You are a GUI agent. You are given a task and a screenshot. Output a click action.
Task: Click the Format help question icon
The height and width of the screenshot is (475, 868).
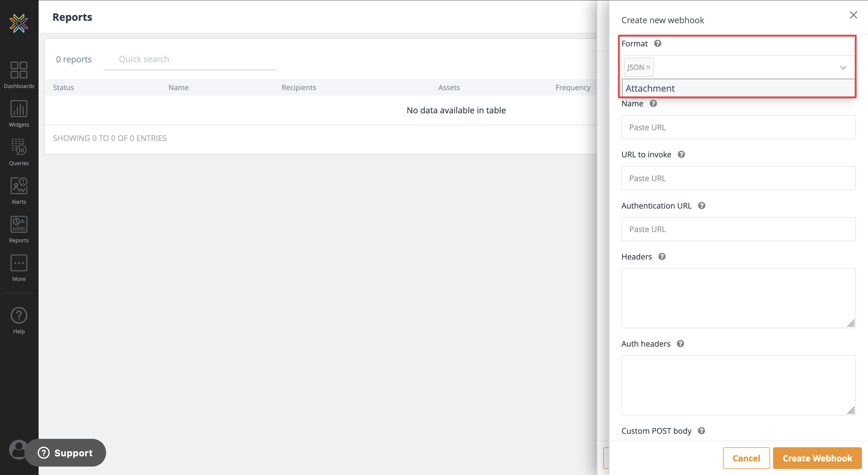657,44
